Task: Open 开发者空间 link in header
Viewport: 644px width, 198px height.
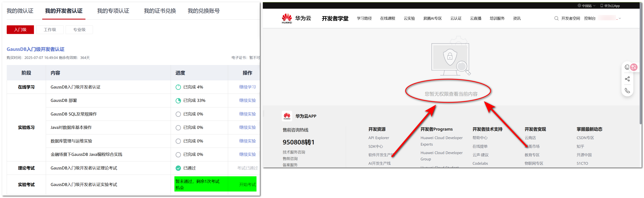Action: pos(570,18)
